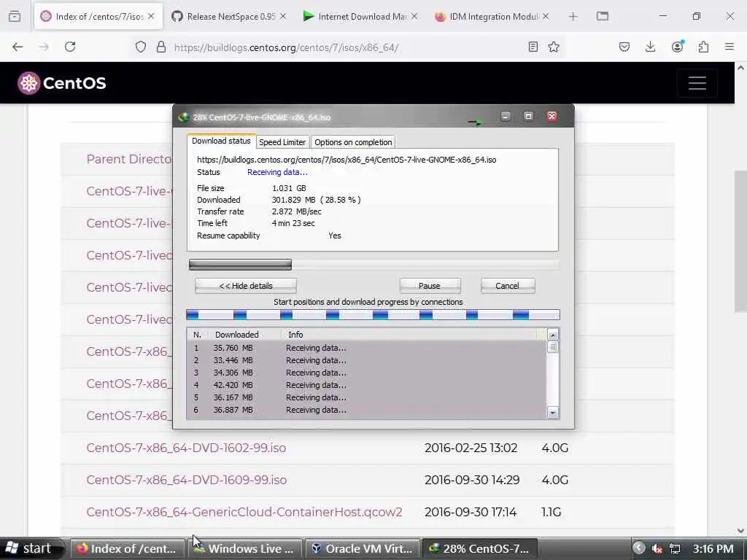Cancel the CentOS ISO download
The height and width of the screenshot is (560, 747).
coord(508,286)
